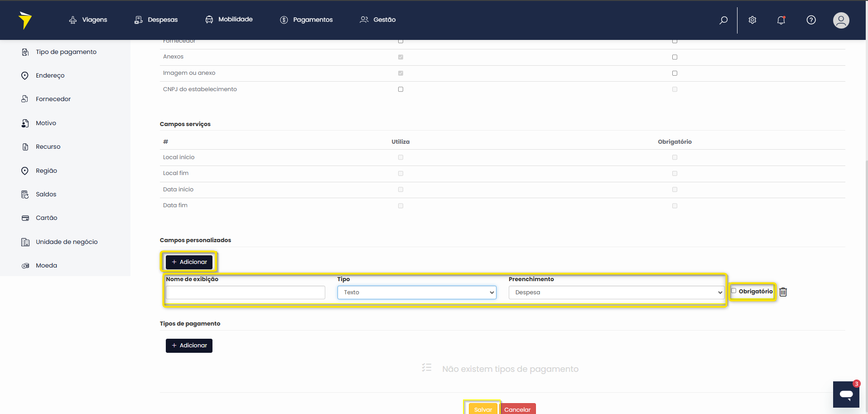Viewport: 868px width, 414px height.
Task: Open Região in the sidebar
Action: click(46, 171)
